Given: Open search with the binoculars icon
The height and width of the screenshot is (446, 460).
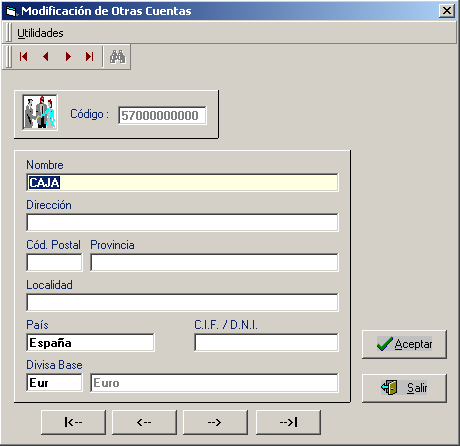Looking at the screenshot, I should tap(118, 57).
